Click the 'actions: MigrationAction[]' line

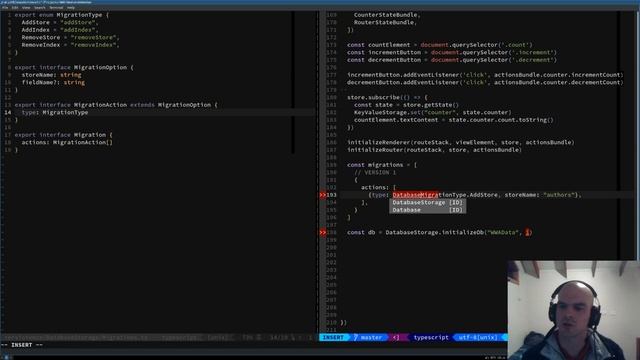tap(67, 142)
